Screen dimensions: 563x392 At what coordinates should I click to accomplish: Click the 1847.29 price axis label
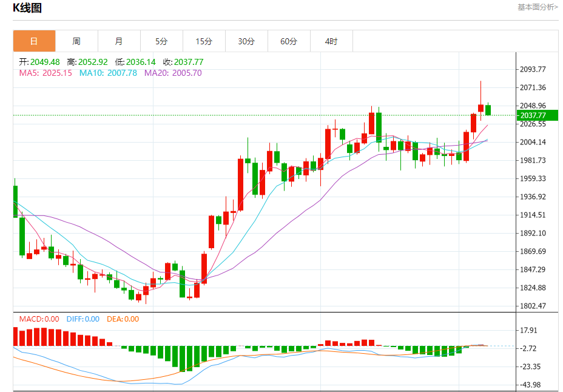coord(533,269)
